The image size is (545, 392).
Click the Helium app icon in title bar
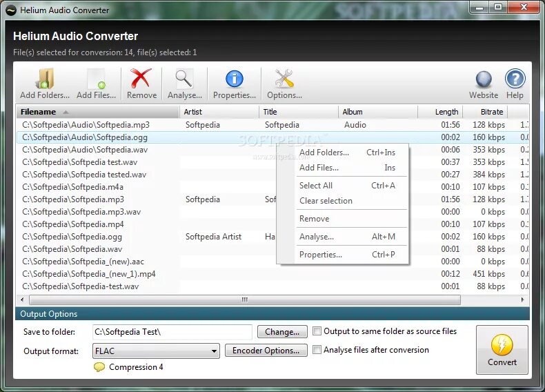pyautogui.click(x=12, y=10)
